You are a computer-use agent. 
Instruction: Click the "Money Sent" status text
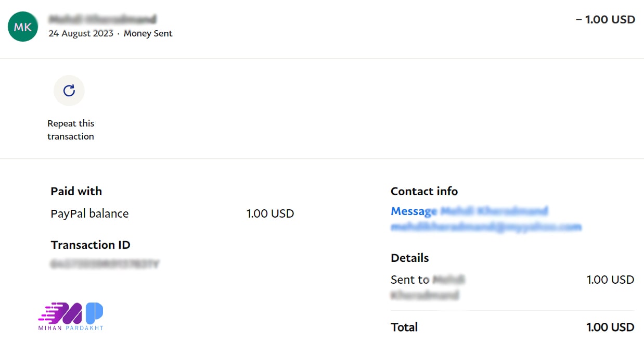148,33
